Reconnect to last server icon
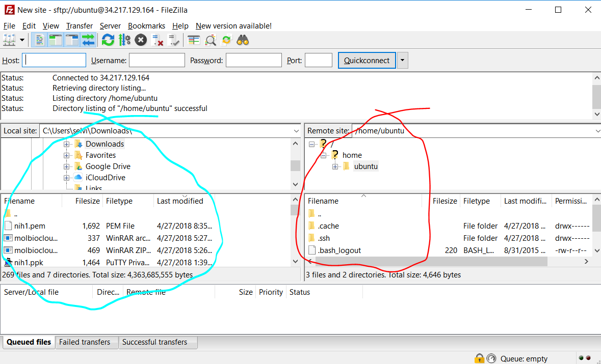 coord(174,40)
